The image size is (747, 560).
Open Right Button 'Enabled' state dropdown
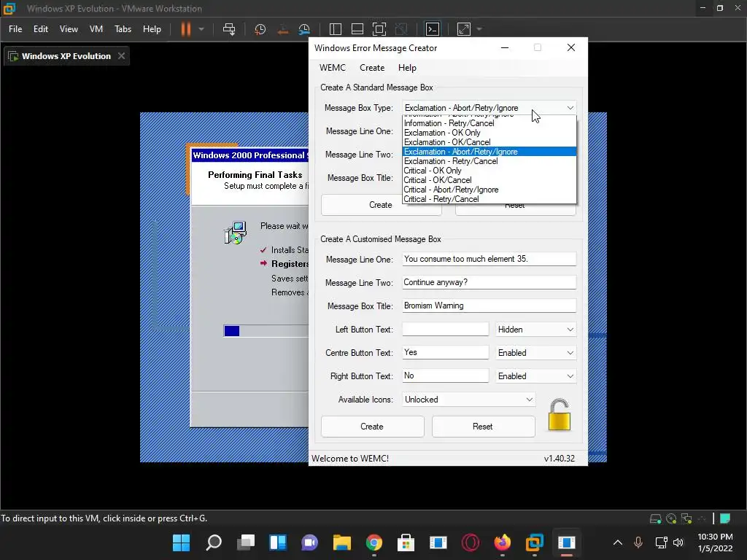[535, 376]
